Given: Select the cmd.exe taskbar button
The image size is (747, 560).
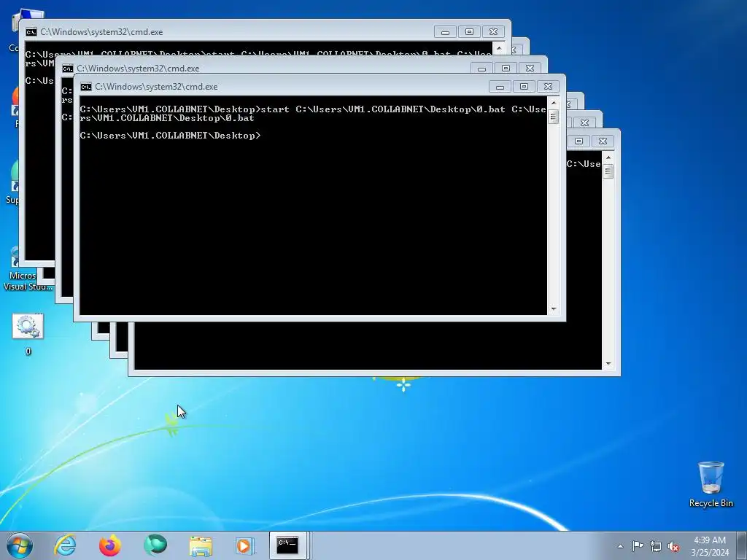Looking at the screenshot, I should point(288,545).
